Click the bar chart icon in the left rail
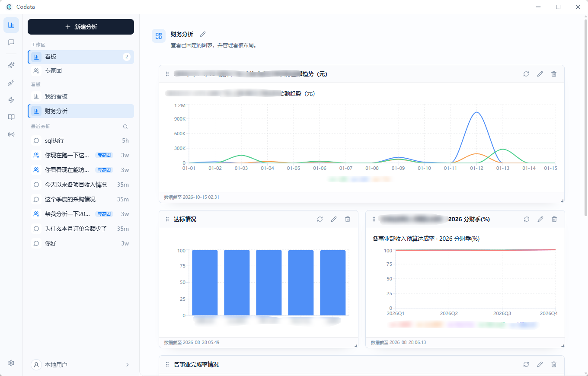The image size is (588, 376). (x=11, y=25)
